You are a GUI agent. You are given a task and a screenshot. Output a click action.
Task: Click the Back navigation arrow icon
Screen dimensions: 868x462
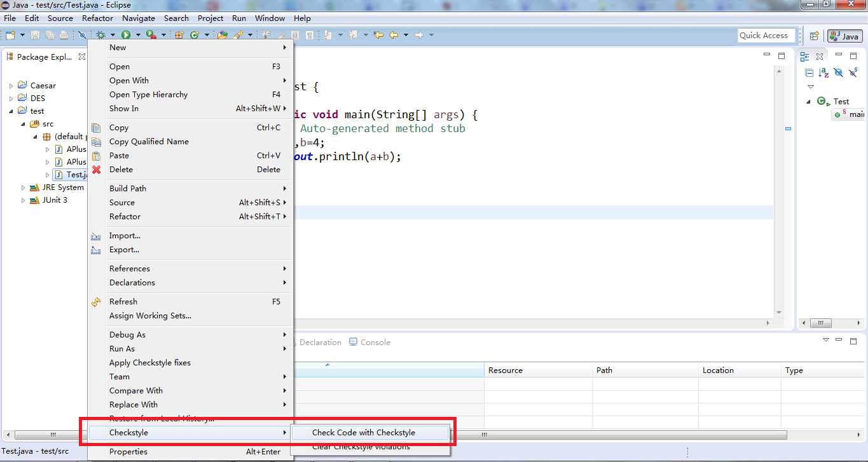[394, 35]
